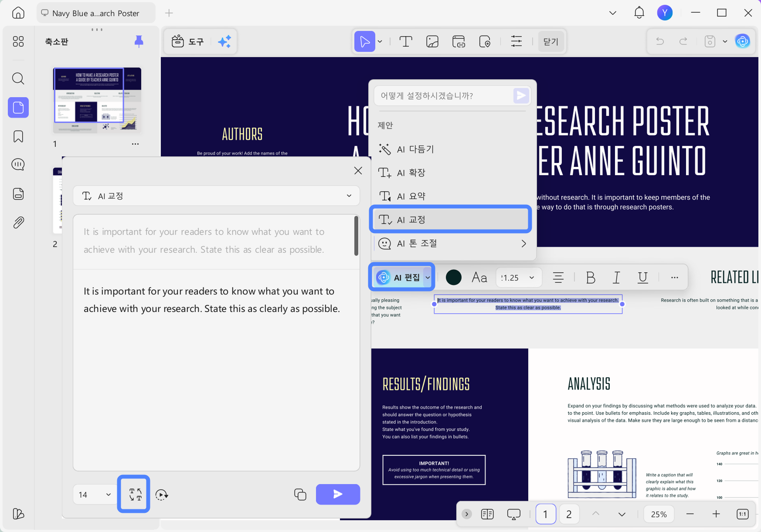Click the 도구 tools button
The width and height of the screenshot is (761, 532).
click(188, 41)
